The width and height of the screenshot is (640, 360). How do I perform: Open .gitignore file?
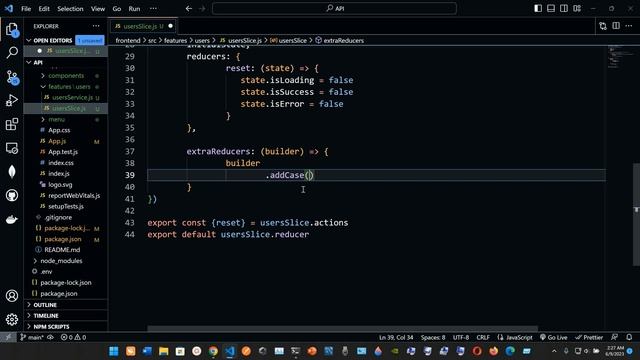click(58, 218)
